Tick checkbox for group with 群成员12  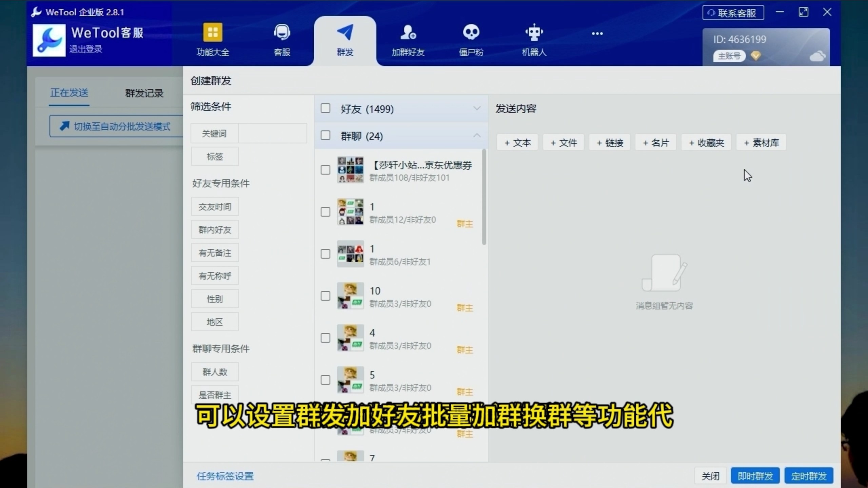tap(325, 212)
